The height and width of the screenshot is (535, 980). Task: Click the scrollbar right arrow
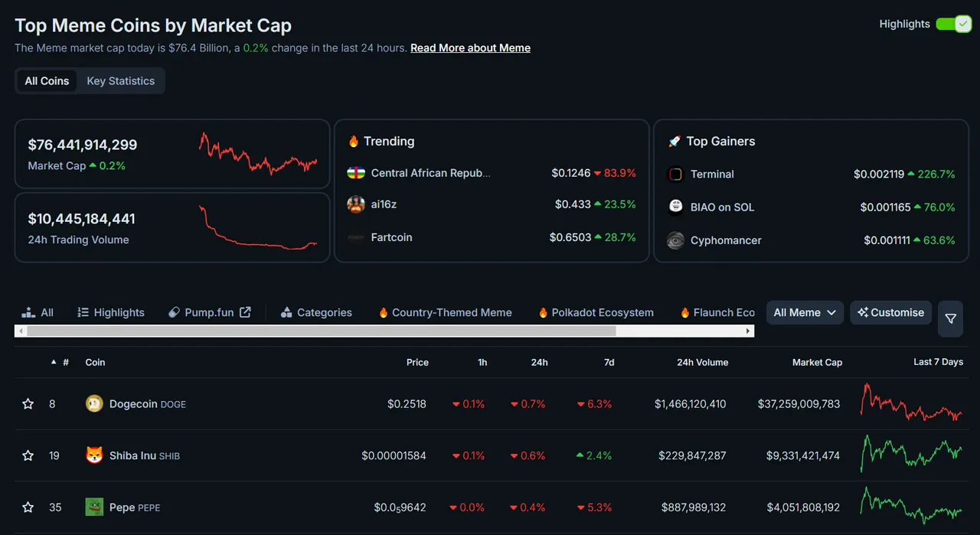tap(748, 331)
